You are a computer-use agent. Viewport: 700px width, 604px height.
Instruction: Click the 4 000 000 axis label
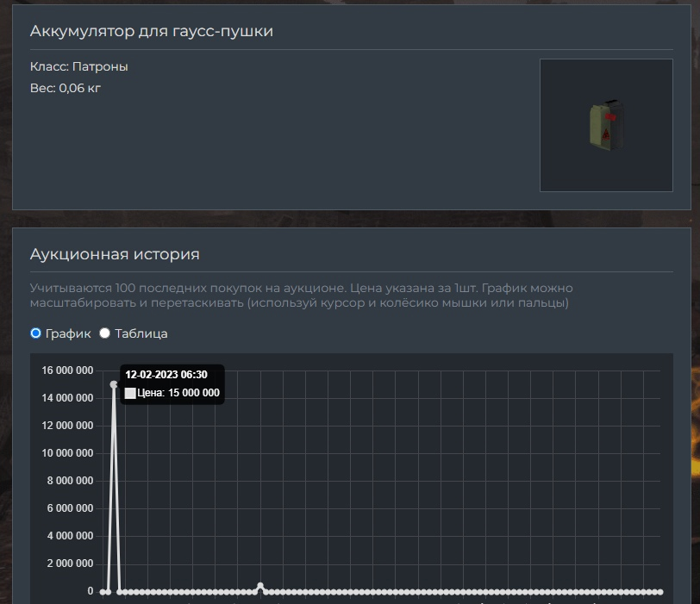click(x=70, y=536)
